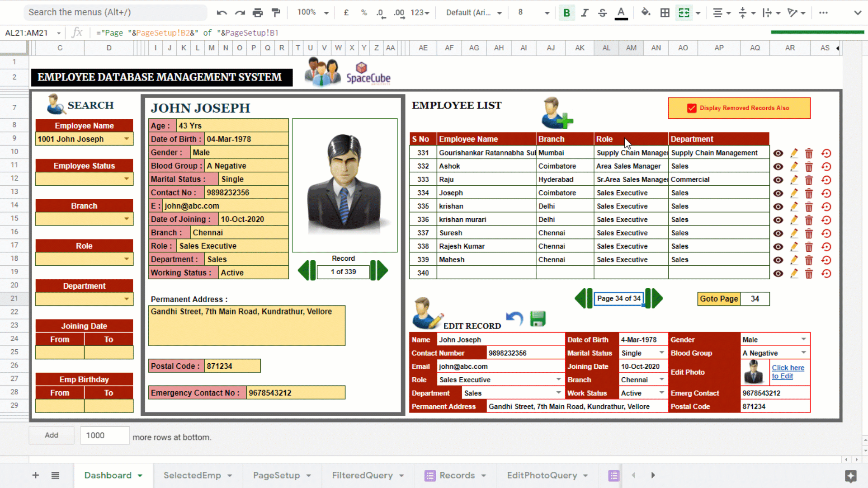Switch to the Records sheet tab

[x=457, y=475]
